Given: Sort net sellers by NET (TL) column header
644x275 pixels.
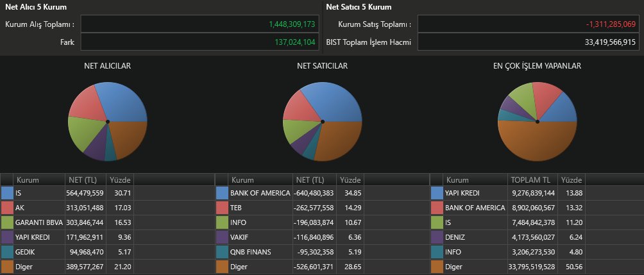Looking at the screenshot, I should [314, 179].
